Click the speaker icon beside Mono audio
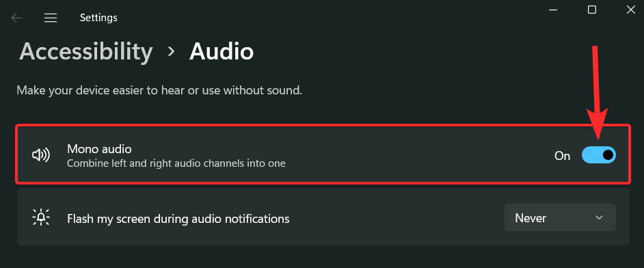The image size is (644, 268). [x=40, y=155]
